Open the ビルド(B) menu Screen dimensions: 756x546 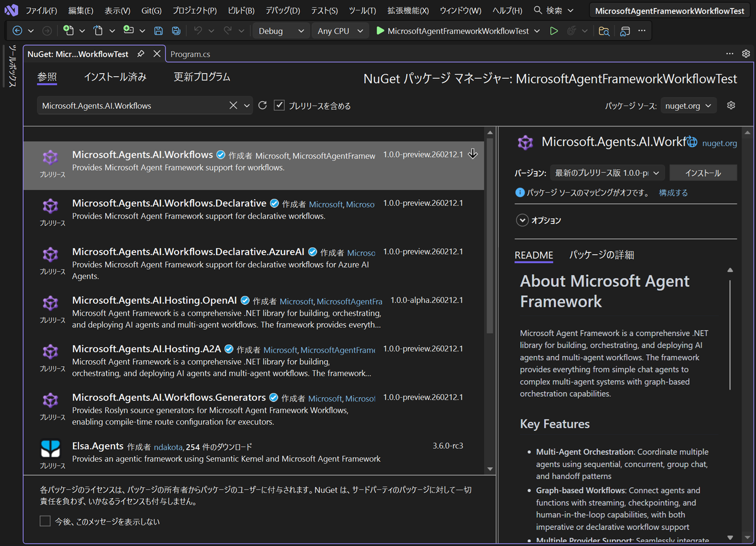(241, 11)
